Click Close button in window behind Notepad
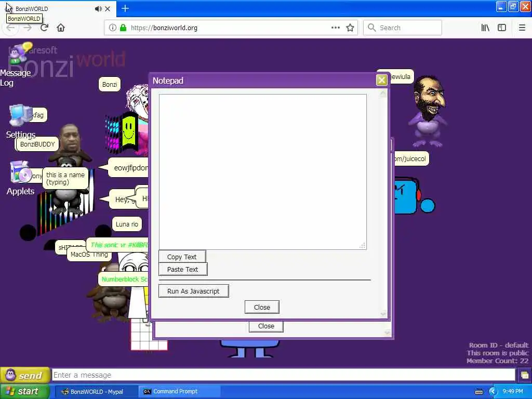This screenshot has width=532, height=399. 266,326
